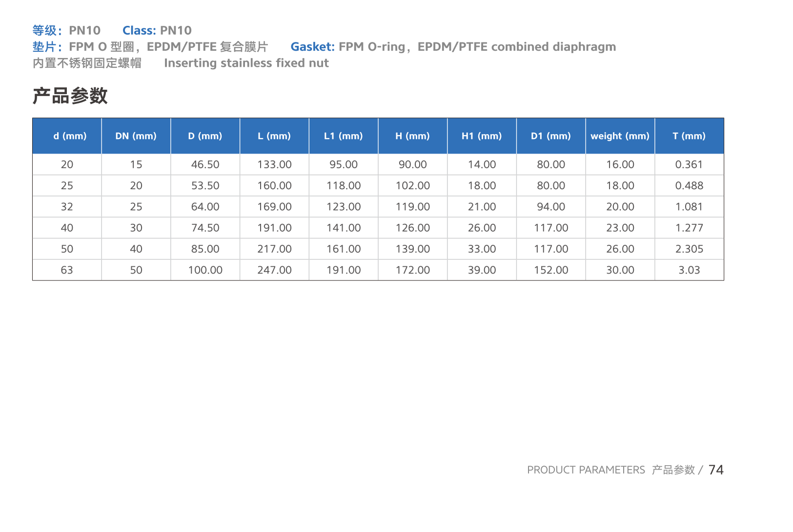The image size is (793, 532).
Task: Select the cell with value 3.03
Action: pyautogui.click(x=689, y=270)
